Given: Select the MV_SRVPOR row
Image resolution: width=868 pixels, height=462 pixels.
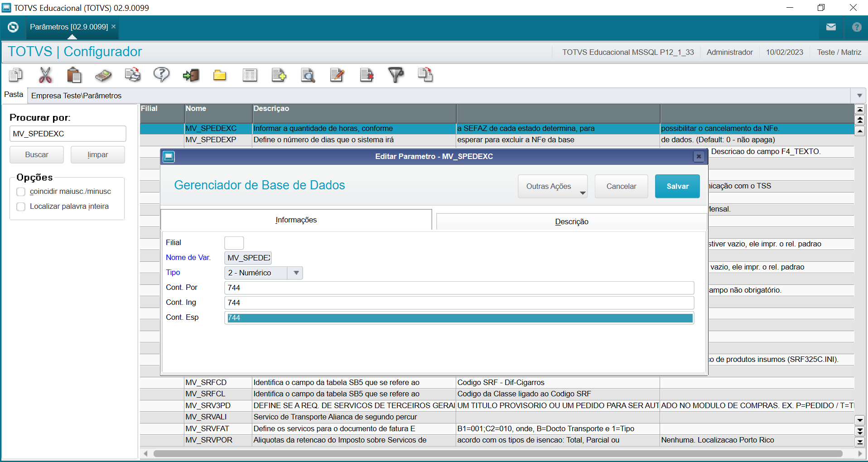Looking at the screenshot, I should tap(497, 440).
